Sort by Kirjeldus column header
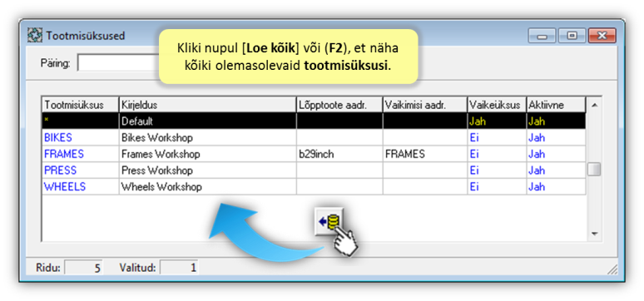Screen dimensions: 644x301 tap(207, 105)
